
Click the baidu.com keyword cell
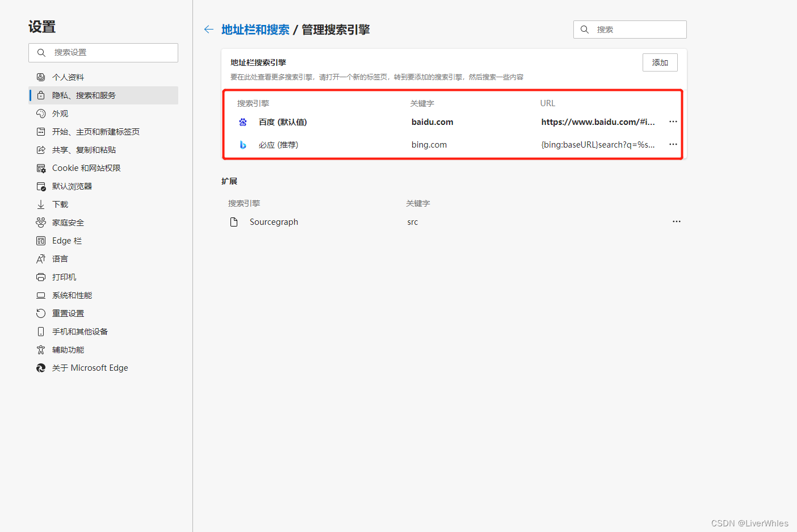(433, 122)
